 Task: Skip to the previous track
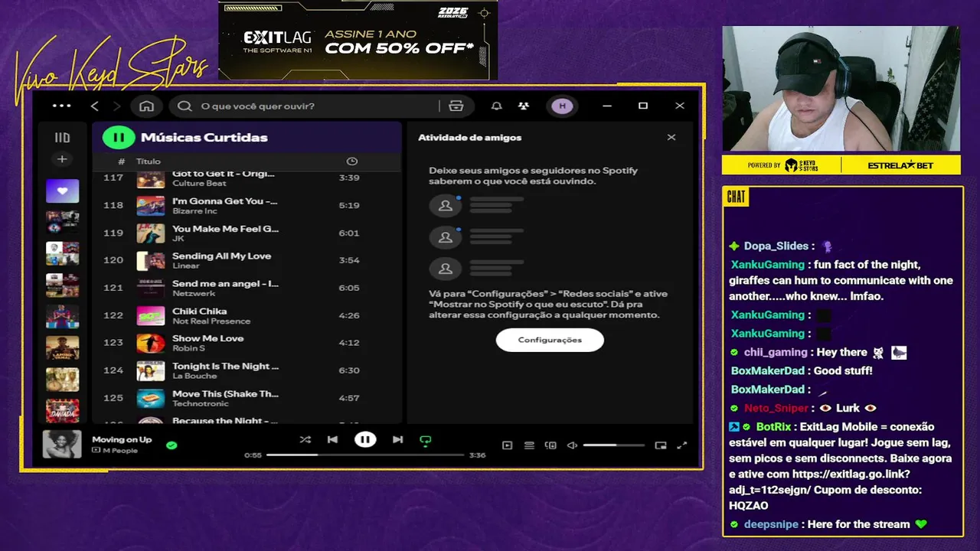(x=332, y=439)
